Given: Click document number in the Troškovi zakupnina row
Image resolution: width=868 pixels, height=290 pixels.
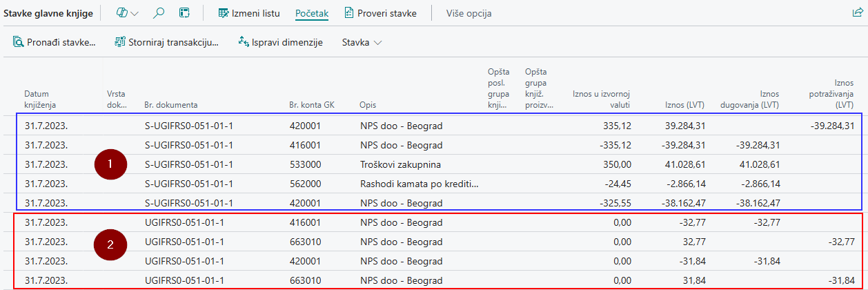Looking at the screenshot, I should (x=189, y=164).
